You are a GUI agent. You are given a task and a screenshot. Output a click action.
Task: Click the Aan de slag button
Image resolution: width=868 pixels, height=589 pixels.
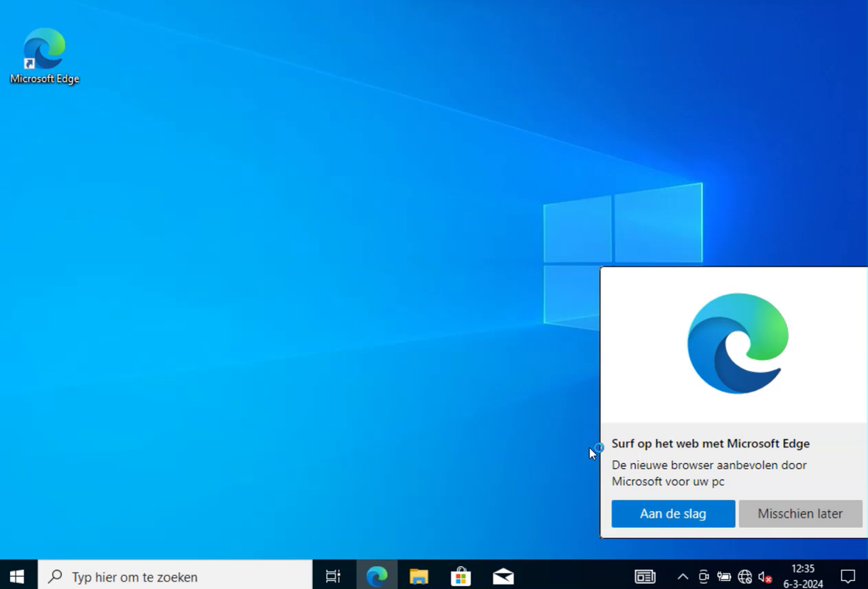click(x=673, y=514)
